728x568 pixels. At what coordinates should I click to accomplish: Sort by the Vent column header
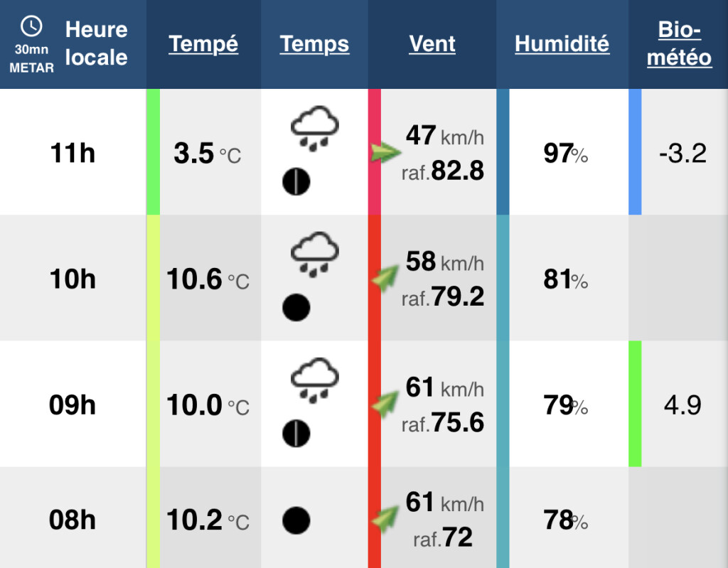(x=432, y=44)
